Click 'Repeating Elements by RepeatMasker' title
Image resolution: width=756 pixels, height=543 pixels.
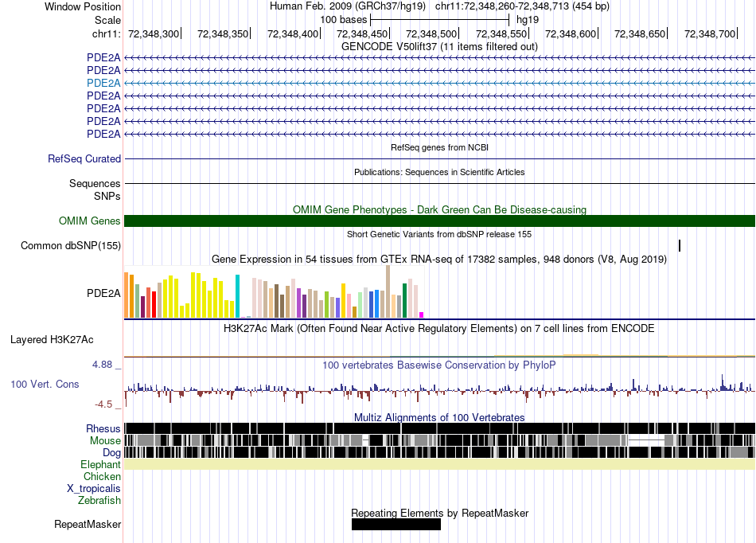pyautogui.click(x=440, y=513)
